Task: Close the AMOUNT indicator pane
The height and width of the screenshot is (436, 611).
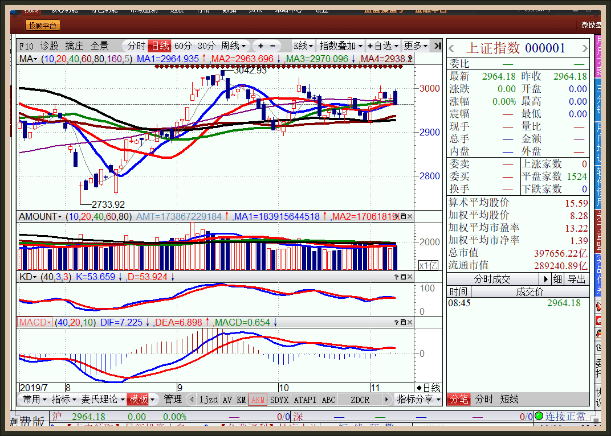Action: pos(410,216)
